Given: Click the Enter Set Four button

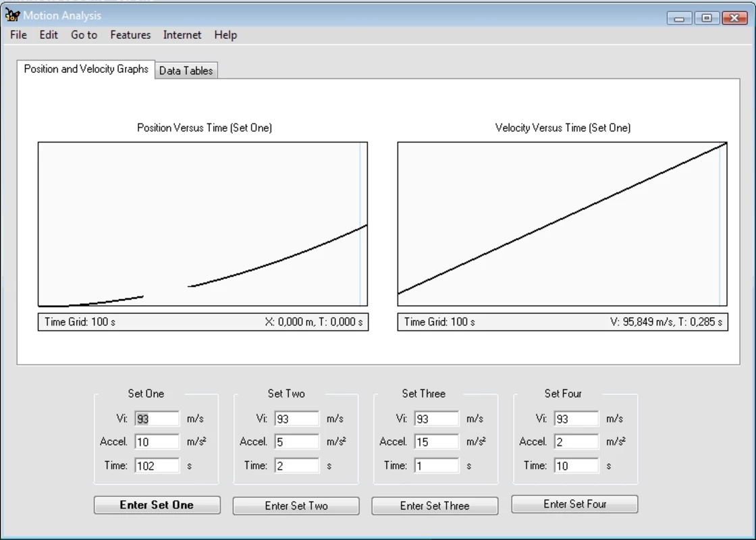Looking at the screenshot, I should click(x=574, y=504).
